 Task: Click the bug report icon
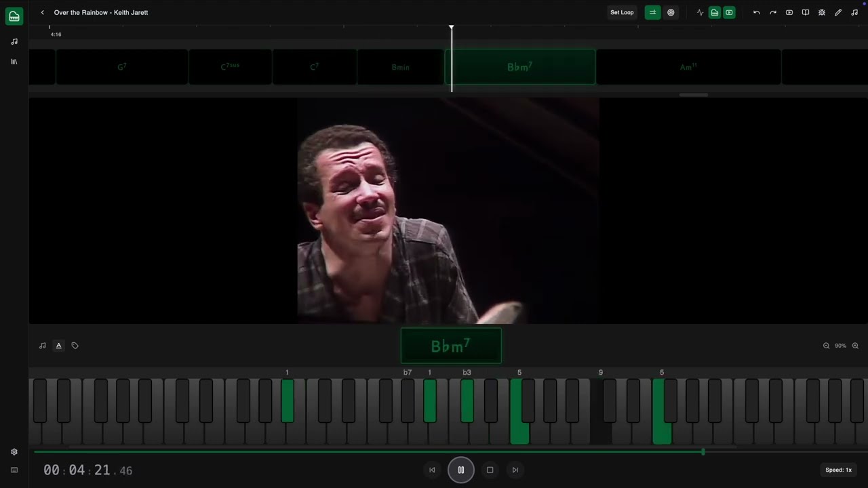[x=822, y=12]
